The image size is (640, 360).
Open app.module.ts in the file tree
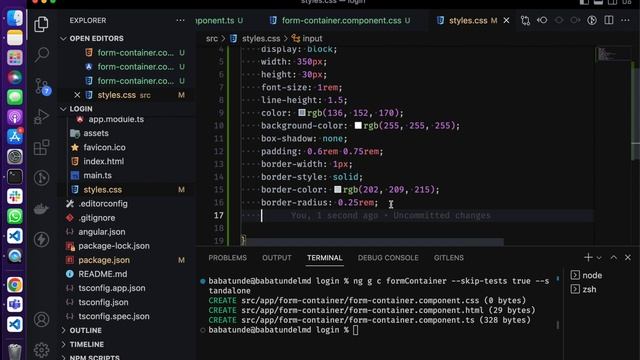116,120
